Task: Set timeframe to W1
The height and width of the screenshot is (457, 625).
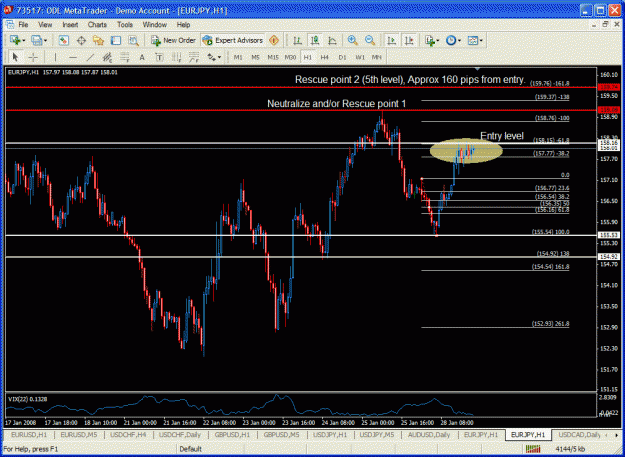Action: (360, 57)
